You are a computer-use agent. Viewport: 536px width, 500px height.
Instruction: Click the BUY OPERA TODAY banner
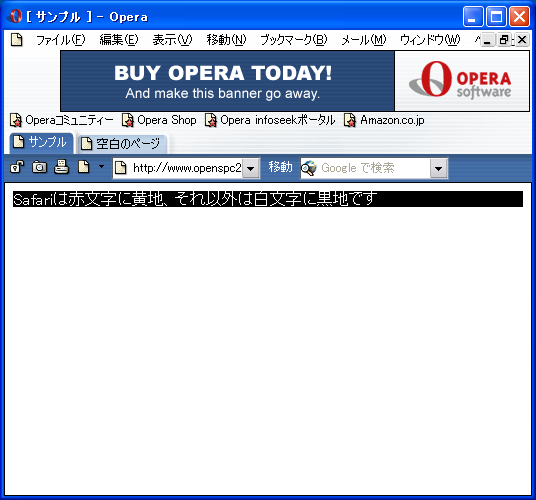tap(227, 81)
